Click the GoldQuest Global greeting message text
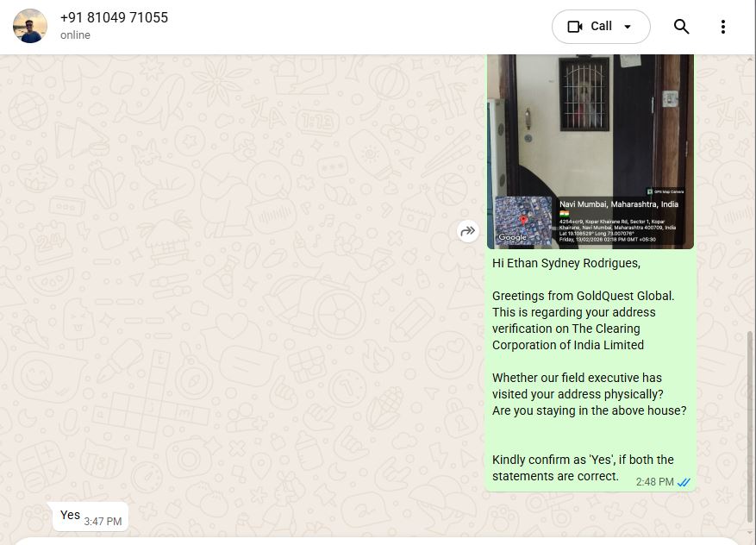756x545 pixels. point(583,296)
